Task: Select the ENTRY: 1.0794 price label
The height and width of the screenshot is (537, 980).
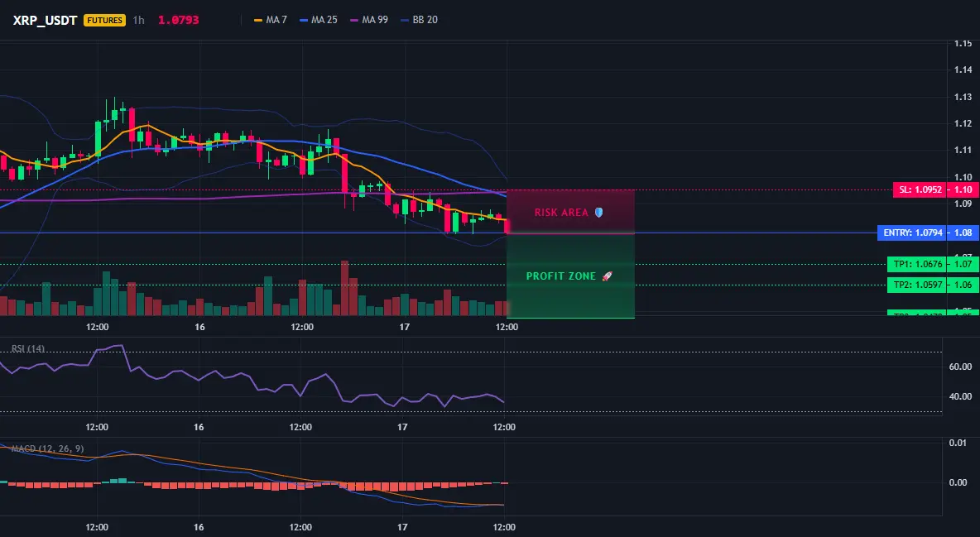Action: coord(912,233)
